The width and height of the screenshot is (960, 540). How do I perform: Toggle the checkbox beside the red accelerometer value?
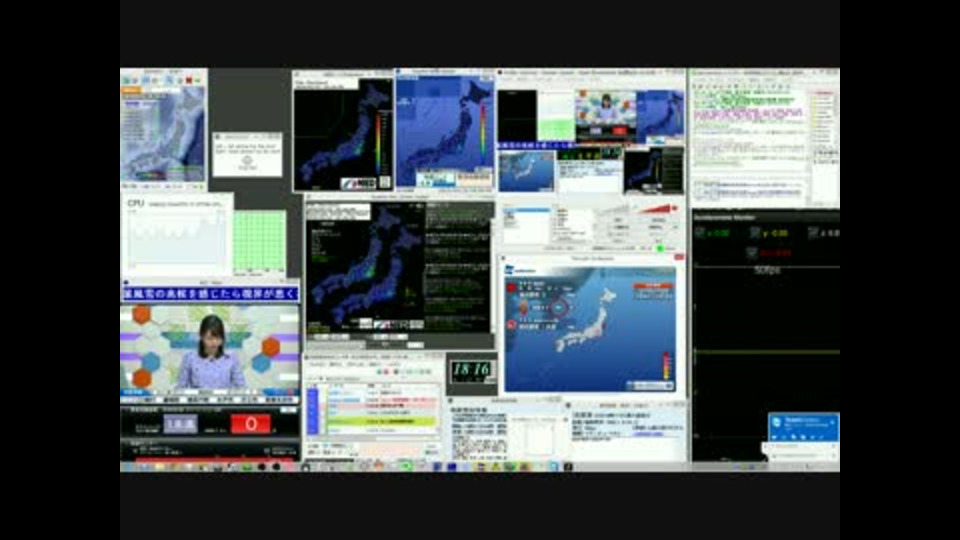tap(752, 252)
